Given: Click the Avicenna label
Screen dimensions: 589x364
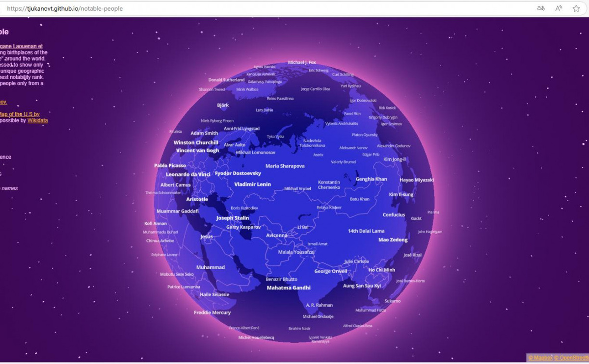Looking at the screenshot, I should tap(277, 235).
